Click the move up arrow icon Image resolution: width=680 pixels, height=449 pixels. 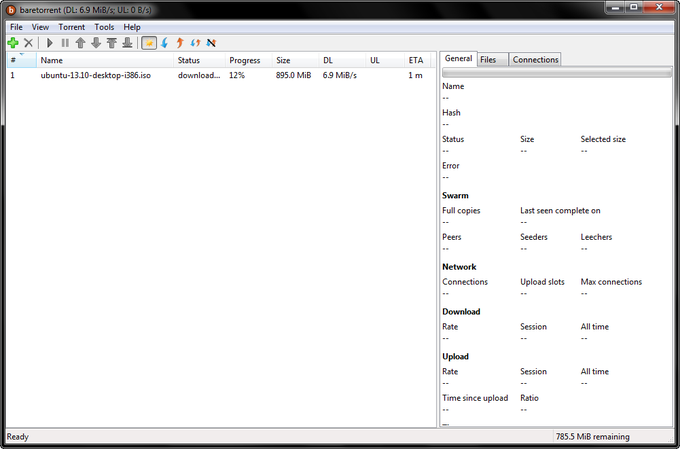[x=80, y=43]
